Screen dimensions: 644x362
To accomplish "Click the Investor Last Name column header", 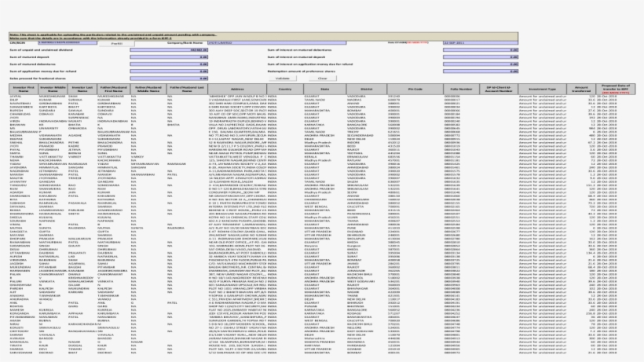I will pos(82,89).
